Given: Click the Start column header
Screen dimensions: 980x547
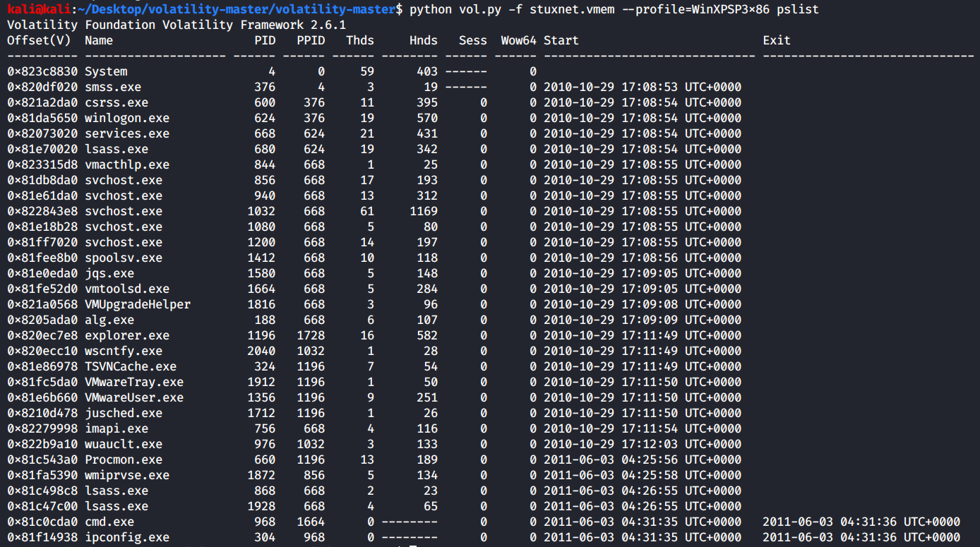Looking at the screenshot, I should coord(561,40).
